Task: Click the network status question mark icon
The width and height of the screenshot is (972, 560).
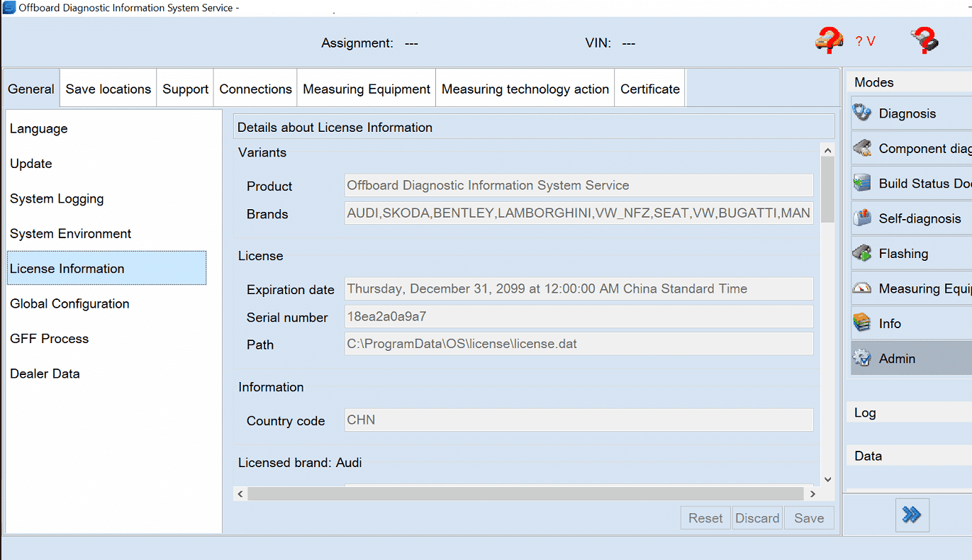Action: (x=924, y=40)
